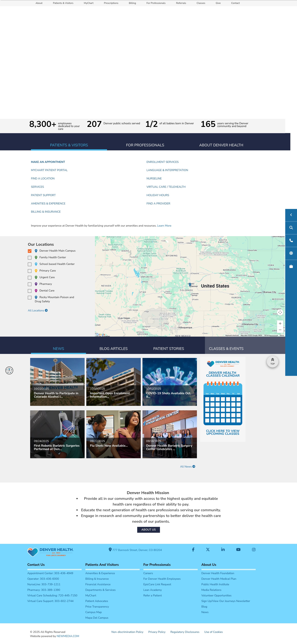297x644 pixels.
Task: Open Flu Shots Now Available news card
Action: [x=114, y=434]
